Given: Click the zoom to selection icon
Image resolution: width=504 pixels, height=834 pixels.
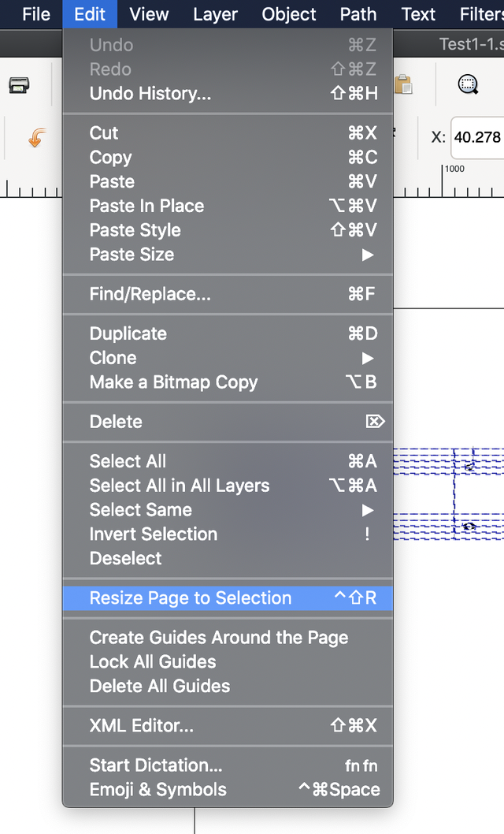Looking at the screenshot, I should tap(469, 84).
